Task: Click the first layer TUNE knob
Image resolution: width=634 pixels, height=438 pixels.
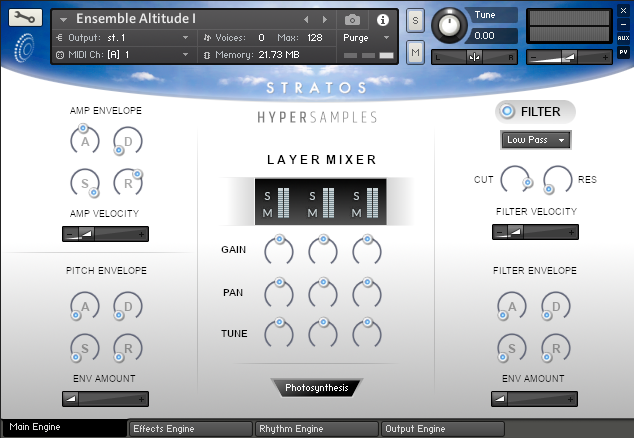Action: point(279,334)
